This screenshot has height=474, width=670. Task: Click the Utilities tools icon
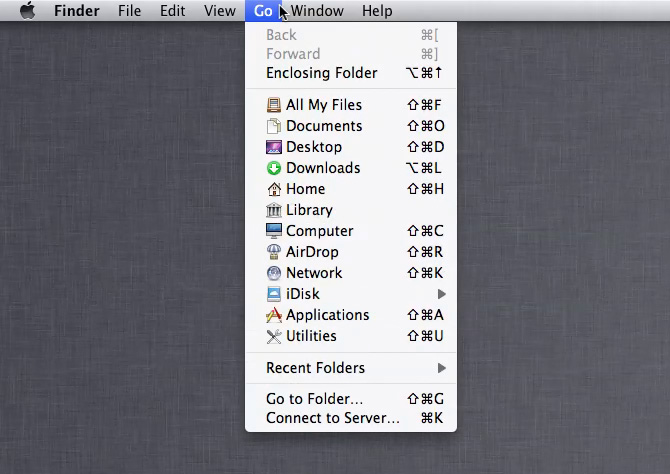pyautogui.click(x=273, y=336)
